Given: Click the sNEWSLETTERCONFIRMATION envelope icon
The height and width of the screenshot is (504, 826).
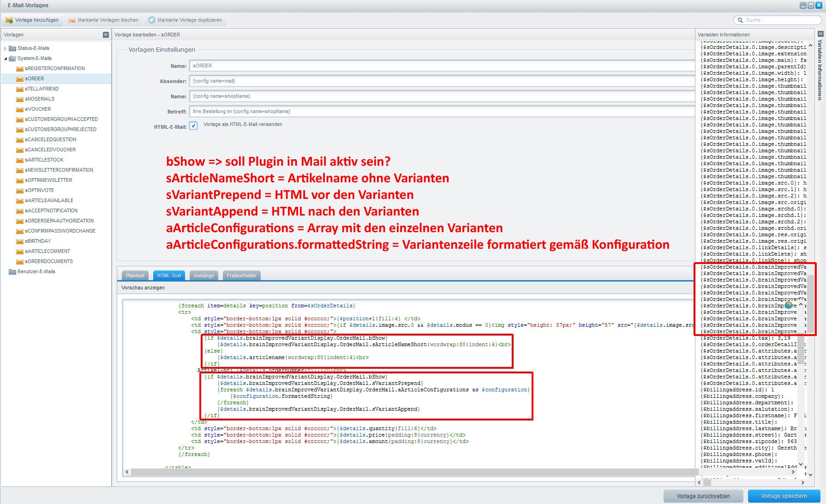Looking at the screenshot, I should click(x=19, y=170).
